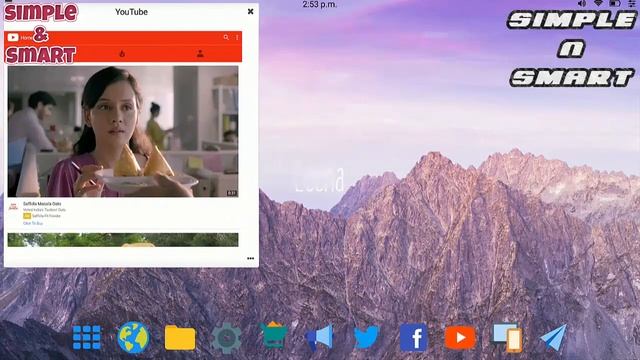Click the volume icon in status bar
The width and height of the screenshot is (640, 360).
[x=582, y=3]
